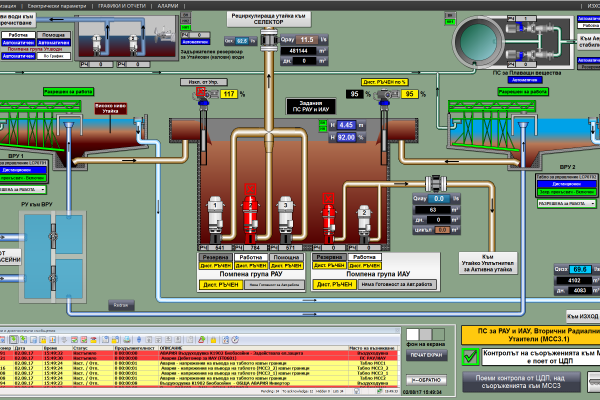Click 'Дист. РЪЧЕН по %' valve mode label
Image resolution: width=600 pixels, height=400 pixels.
pos(385,82)
